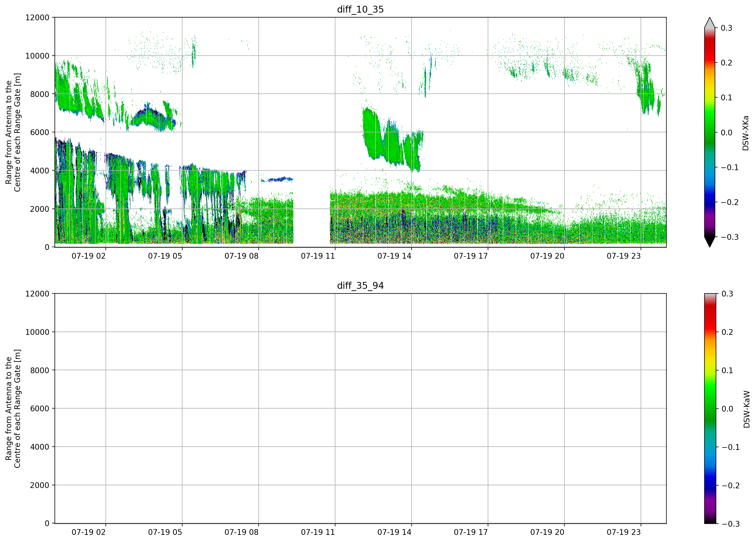Click the gray upper extension arrow of DSW-XKa colorbar
Screen dimensions: 756x542
tap(710, 23)
